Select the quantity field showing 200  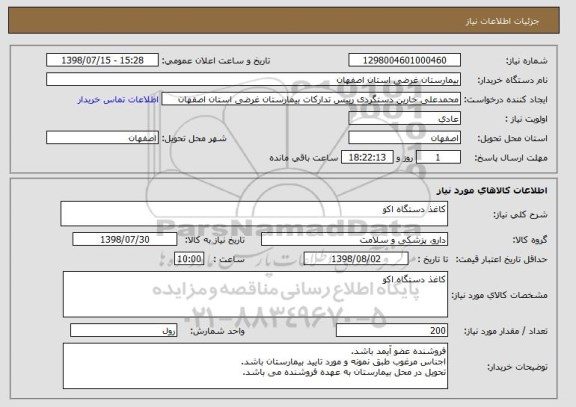[x=392, y=331]
